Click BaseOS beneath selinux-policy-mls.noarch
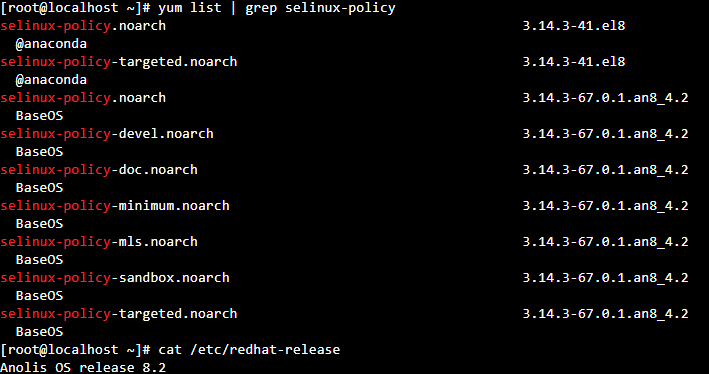709x374 pixels. 39,260
